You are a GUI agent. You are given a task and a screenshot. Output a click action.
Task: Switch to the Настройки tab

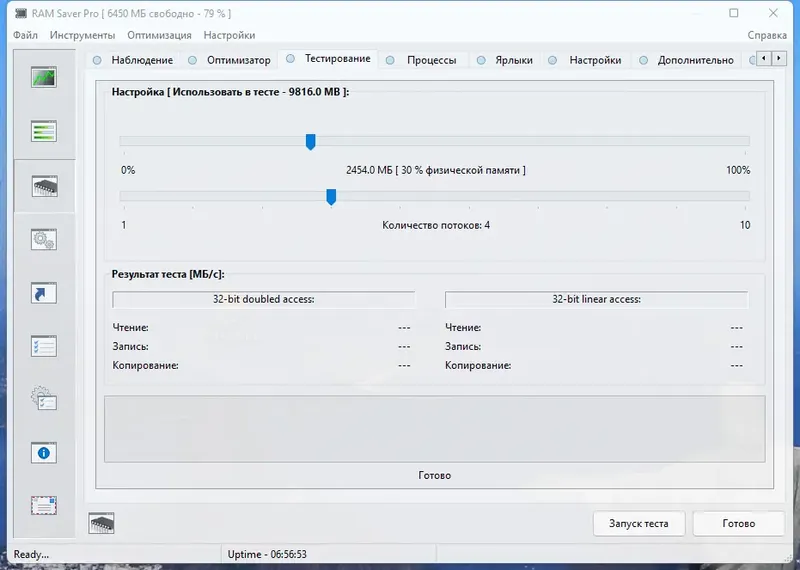click(x=586, y=60)
